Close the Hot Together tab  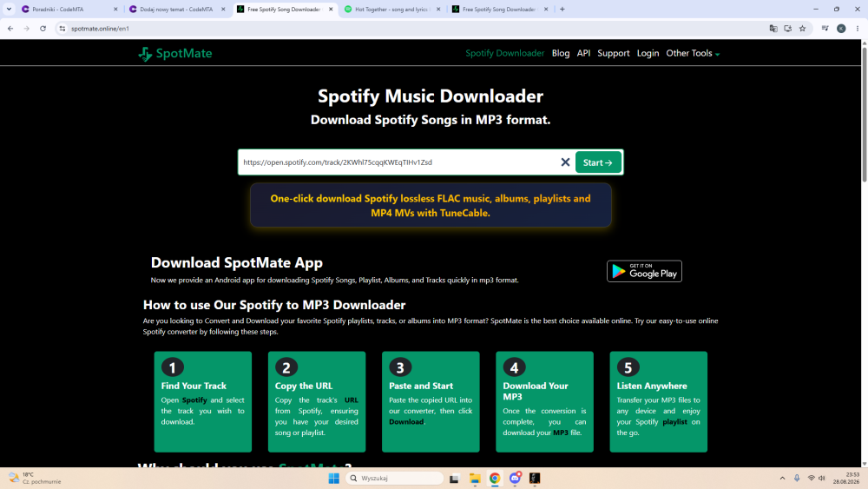(x=437, y=10)
